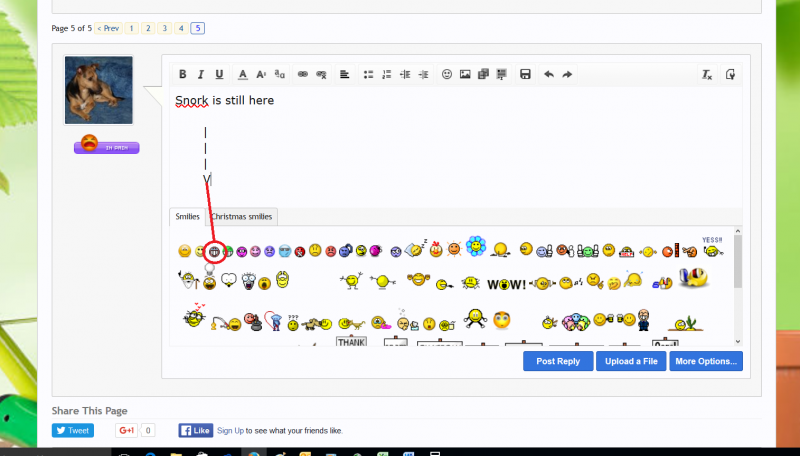Go to page 4 of the thread
Image resolution: width=800 pixels, height=456 pixels.
click(x=181, y=28)
